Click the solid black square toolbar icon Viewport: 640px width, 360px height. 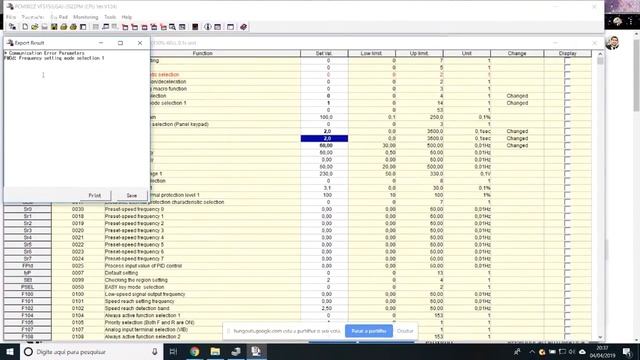click(195, 27)
